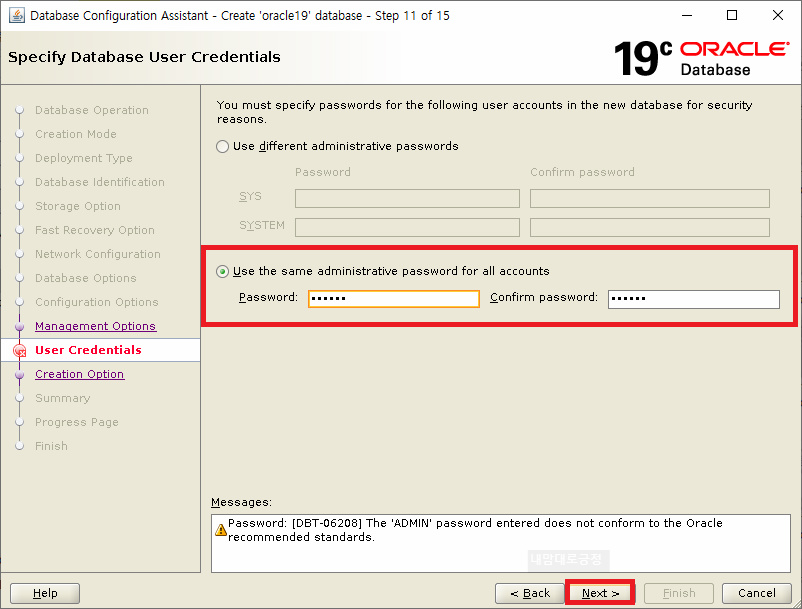The width and height of the screenshot is (802, 609).
Task: Focus the Confirm password field for all accounts
Action: pyautogui.click(x=694, y=299)
